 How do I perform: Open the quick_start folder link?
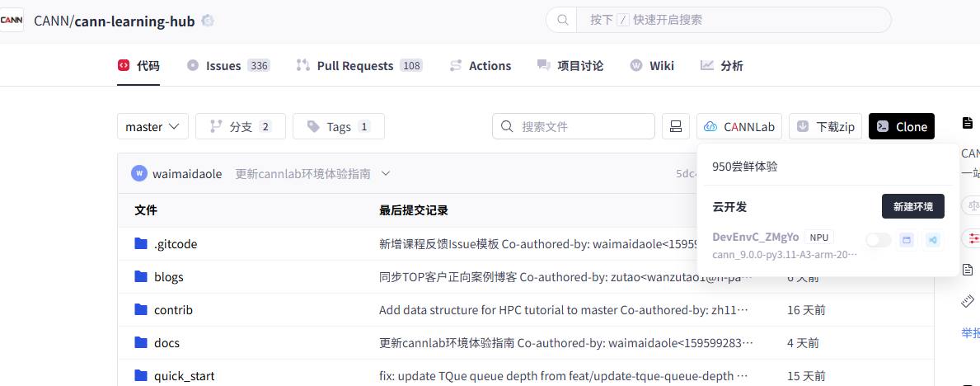click(x=185, y=376)
